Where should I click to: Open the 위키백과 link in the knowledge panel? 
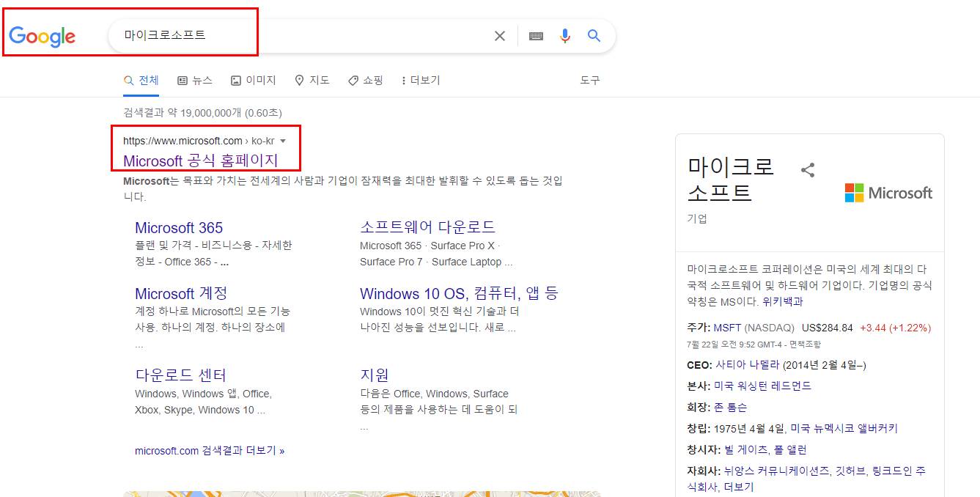tap(782, 301)
